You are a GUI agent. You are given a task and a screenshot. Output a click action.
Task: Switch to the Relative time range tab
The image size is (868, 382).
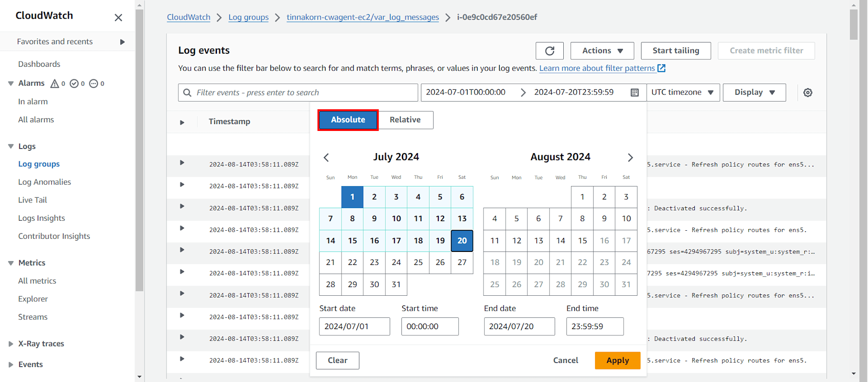(x=405, y=120)
